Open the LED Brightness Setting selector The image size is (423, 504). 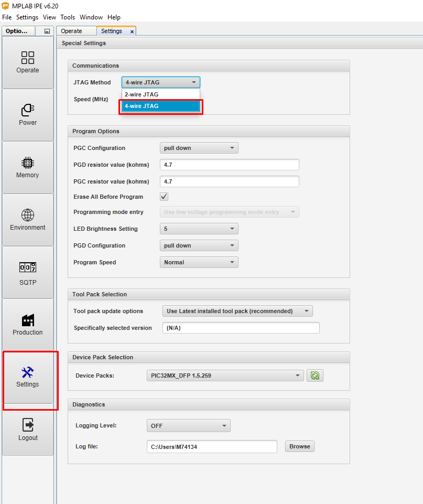(x=199, y=229)
